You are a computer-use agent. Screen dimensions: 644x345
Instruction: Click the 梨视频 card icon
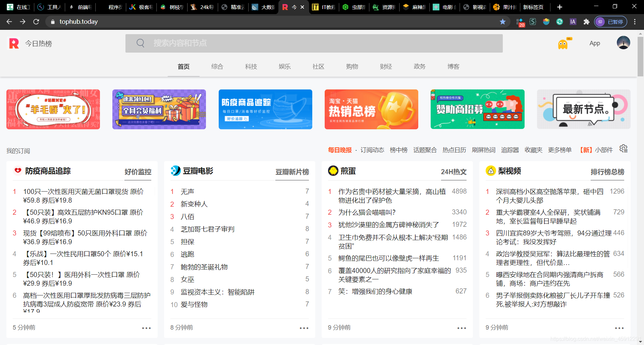[x=491, y=171]
